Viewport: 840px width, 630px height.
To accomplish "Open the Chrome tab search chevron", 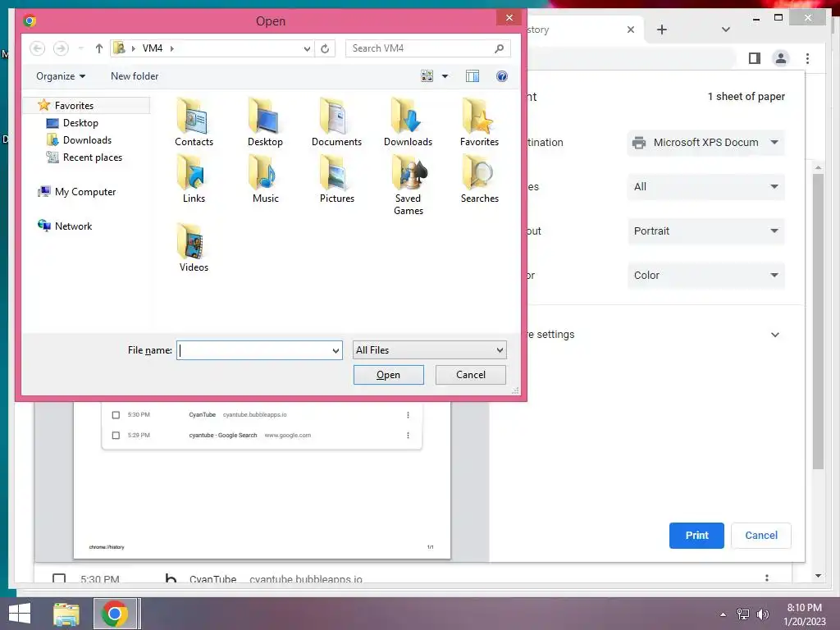I will [x=726, y=30].
